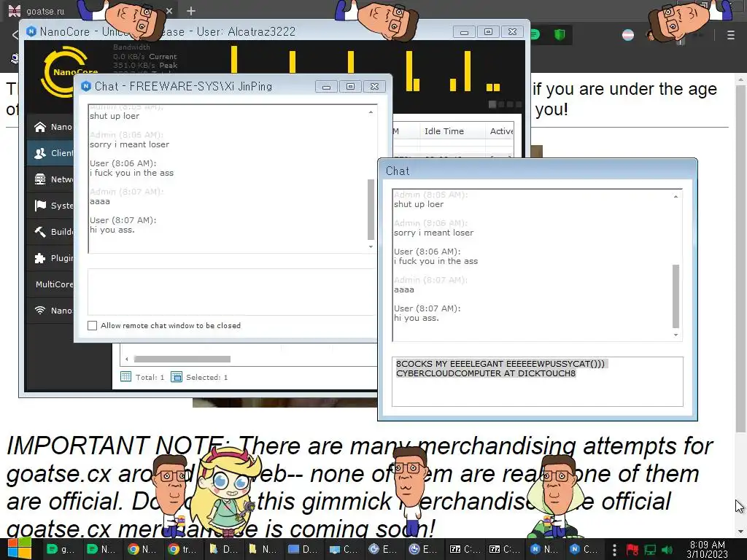Viewport: 747px width, 560px height.
Task: Open the browser hamburger menu
Action: click(x=731, y=35)
